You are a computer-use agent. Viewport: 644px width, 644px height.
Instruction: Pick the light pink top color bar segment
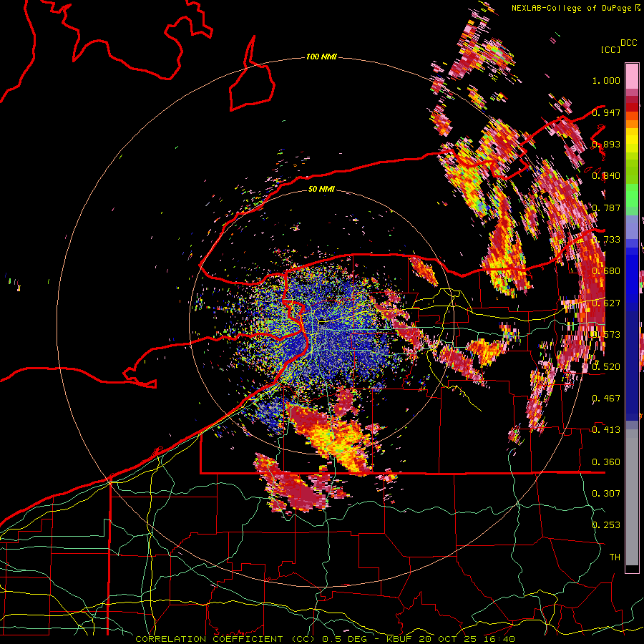click(x=632, y=76)
